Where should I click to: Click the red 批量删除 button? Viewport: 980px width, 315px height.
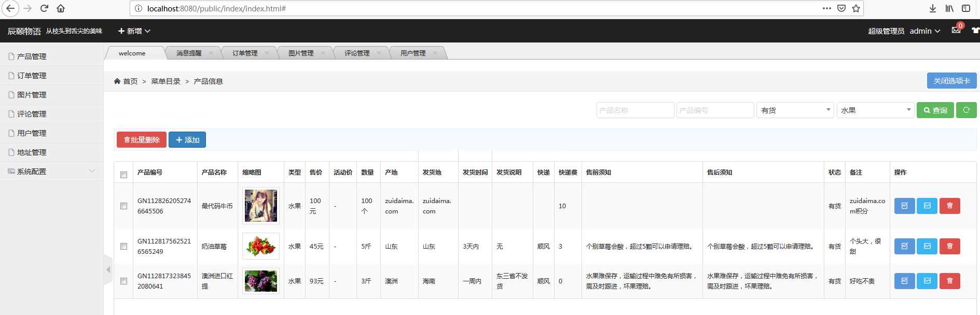tap(142, 139)
